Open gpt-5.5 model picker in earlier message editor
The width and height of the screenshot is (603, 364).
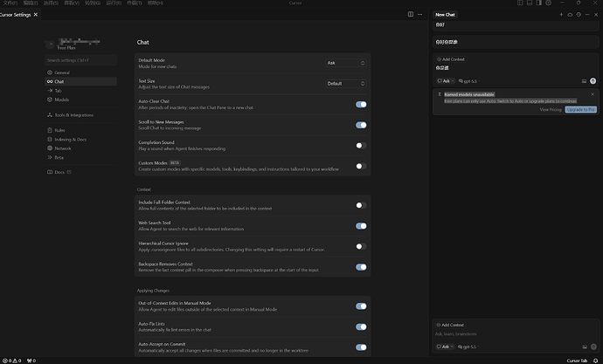tap(468, 81)
